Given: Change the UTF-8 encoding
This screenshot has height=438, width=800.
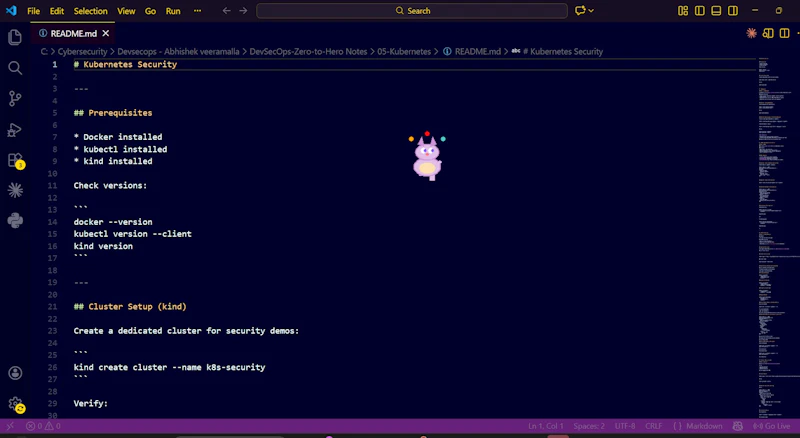Looking at the screenshot, I should coord(625,426).
